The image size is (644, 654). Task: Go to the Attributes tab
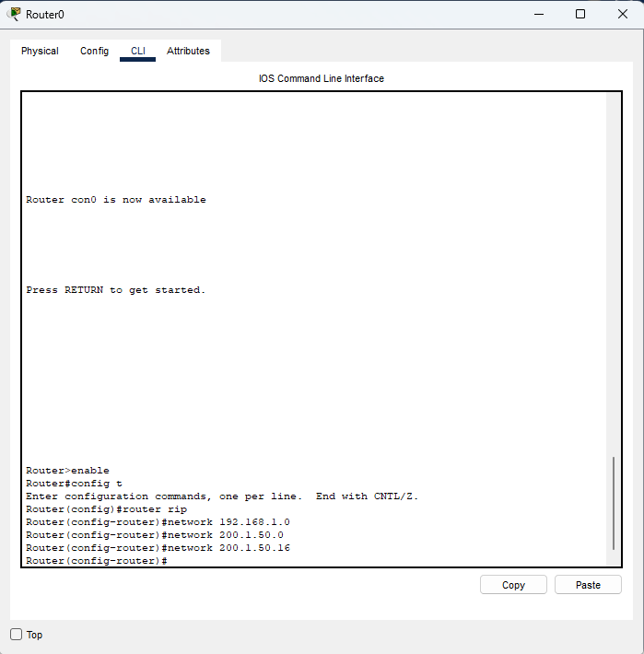coord(188,52)
